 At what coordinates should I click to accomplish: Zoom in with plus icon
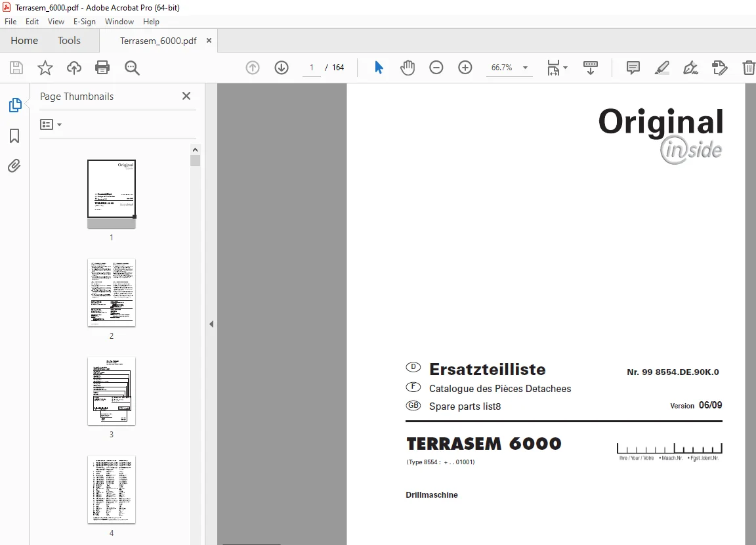tap(465, 68)
